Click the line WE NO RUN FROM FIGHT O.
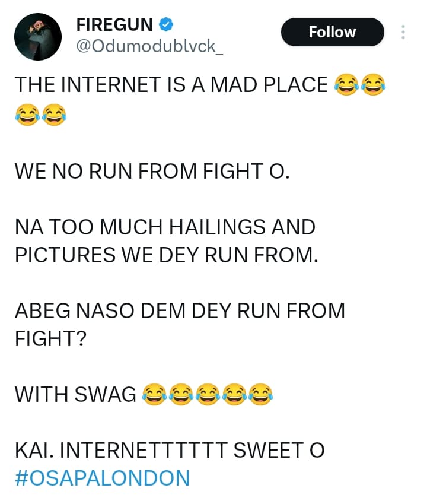Viewport: 427px width, 504px height. point(152,171)
